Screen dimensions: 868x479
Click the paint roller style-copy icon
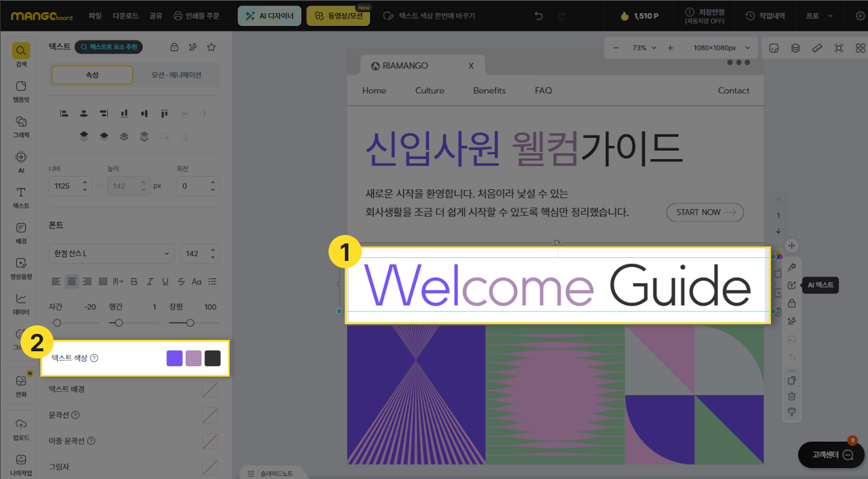point(792,412)
